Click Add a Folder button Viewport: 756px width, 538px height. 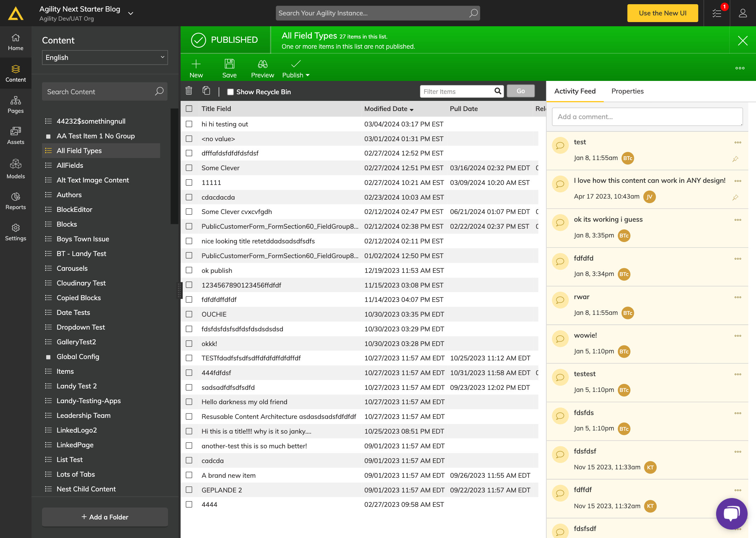tap(105, 517)
